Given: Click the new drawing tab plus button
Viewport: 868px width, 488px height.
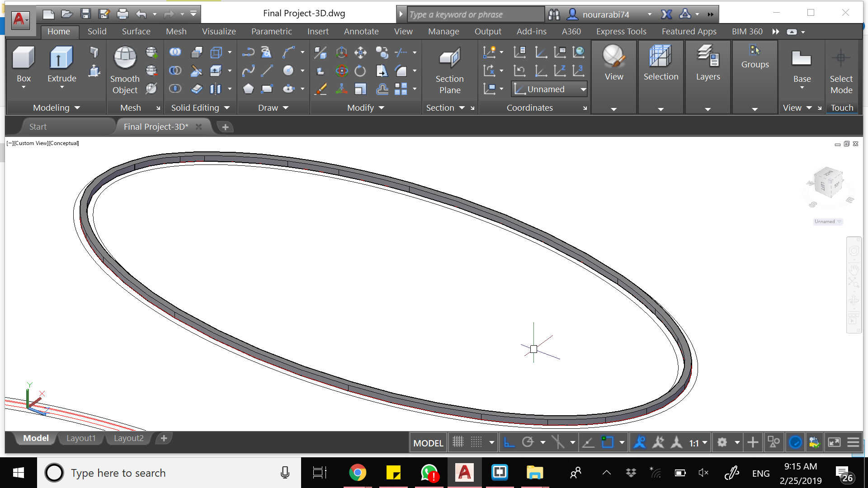Looking at the screenshot, I should (225, 127).
